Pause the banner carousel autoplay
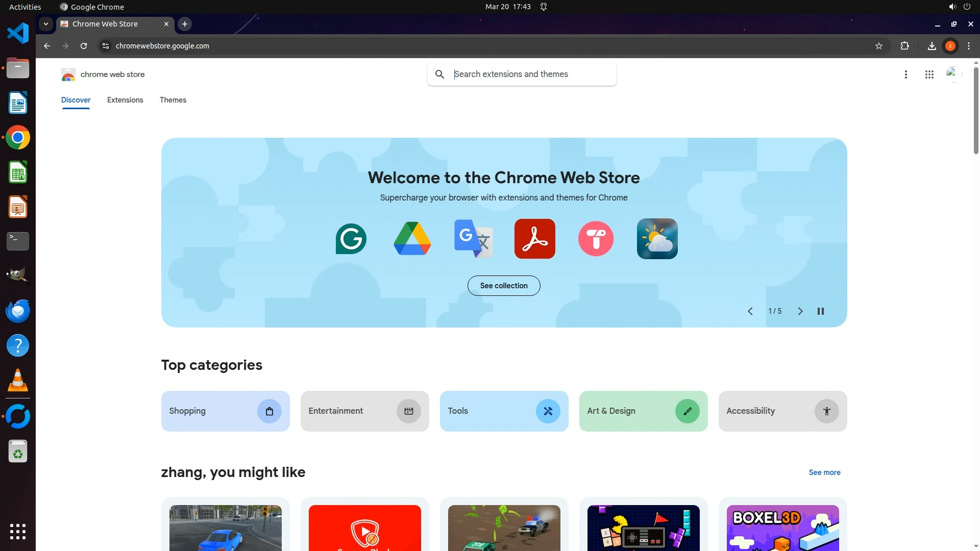 pos(821,311)
